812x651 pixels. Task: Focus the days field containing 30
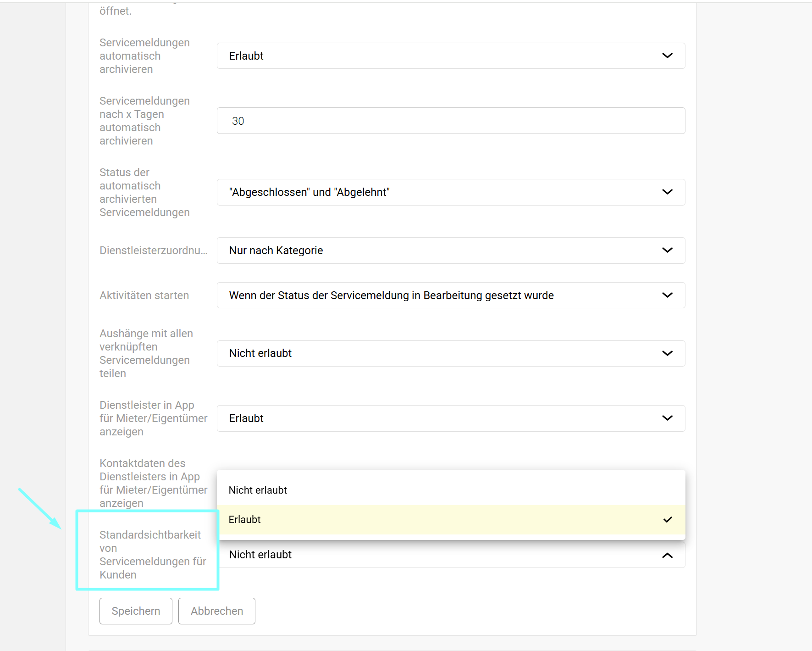450,121
